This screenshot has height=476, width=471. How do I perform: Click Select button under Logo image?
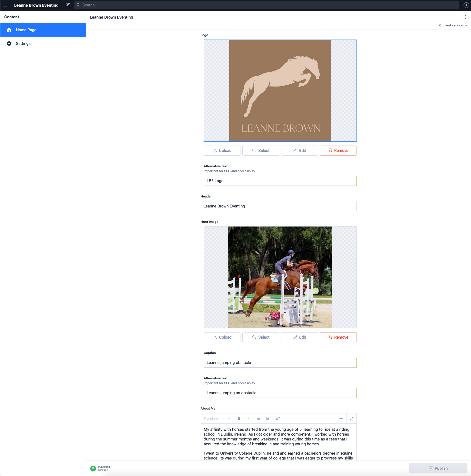point(261,151)
